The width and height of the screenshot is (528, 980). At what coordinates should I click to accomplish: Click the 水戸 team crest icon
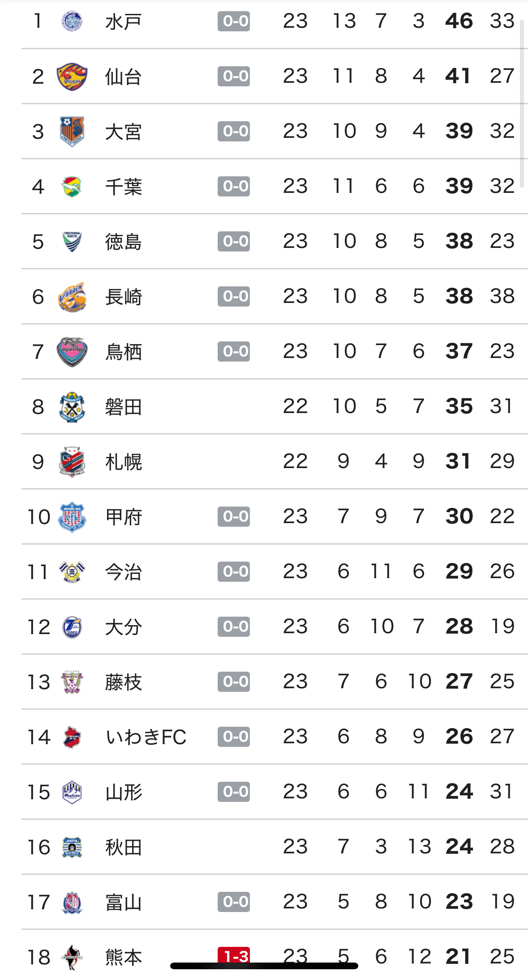[72, 21]
